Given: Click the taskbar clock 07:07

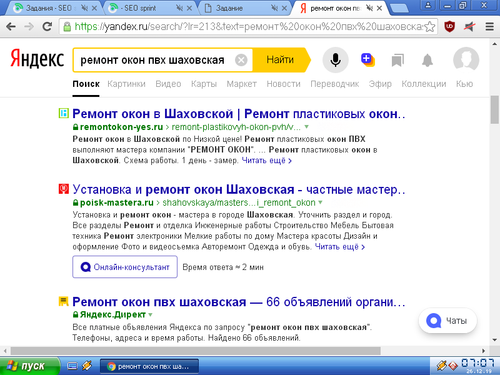Looking at the screenshot, I should (478, 363).
